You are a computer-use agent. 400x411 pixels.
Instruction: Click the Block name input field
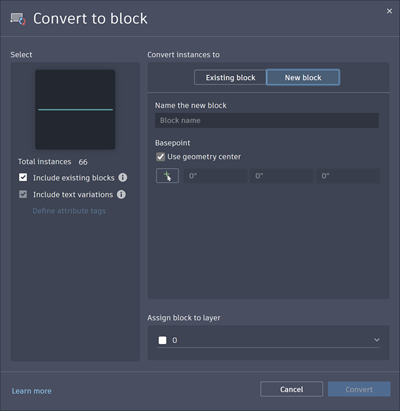(x=267, y=120)
